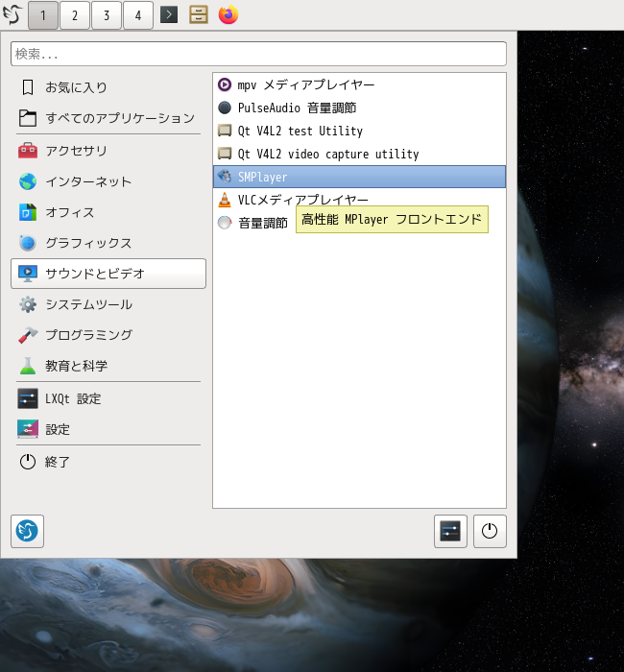Click the PulseAudio dark circle icon

click(x=225, y=108)
